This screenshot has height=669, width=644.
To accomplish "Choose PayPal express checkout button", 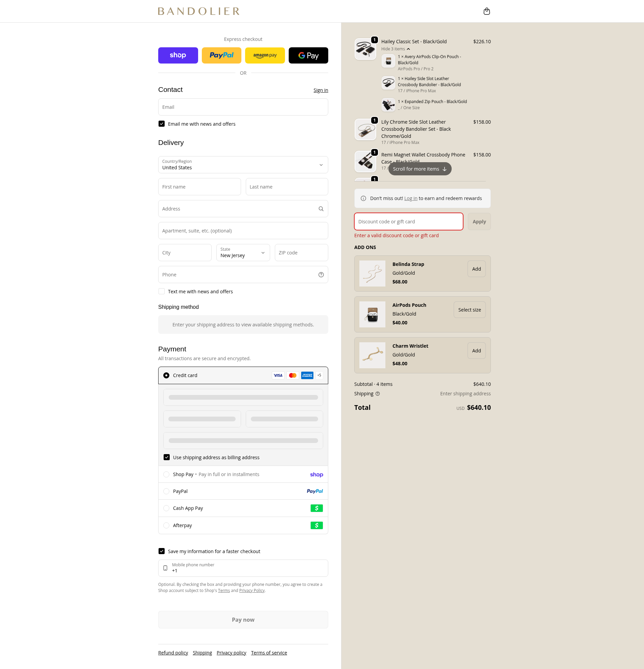I will pyautogui.click(x=221, y=55).
